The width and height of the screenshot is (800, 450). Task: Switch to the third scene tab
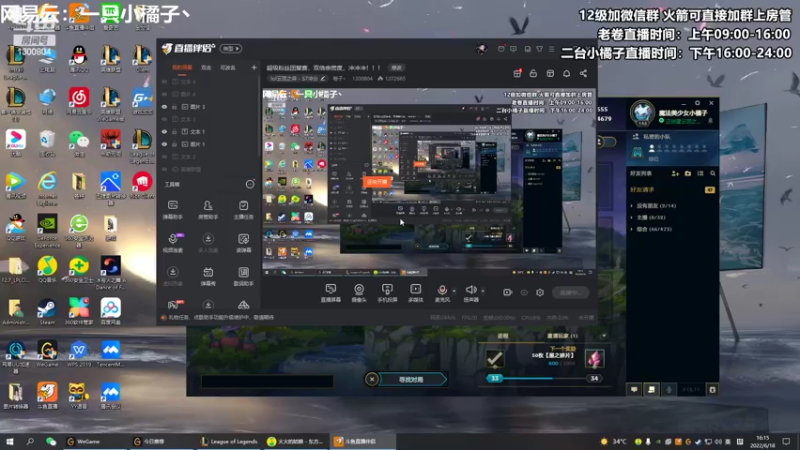pos(228,67)
